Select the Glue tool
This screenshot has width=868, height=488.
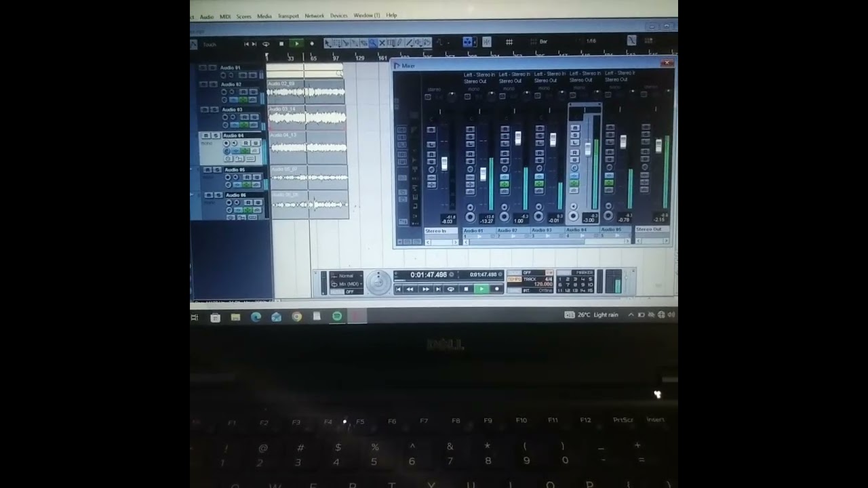click(355, 43)
